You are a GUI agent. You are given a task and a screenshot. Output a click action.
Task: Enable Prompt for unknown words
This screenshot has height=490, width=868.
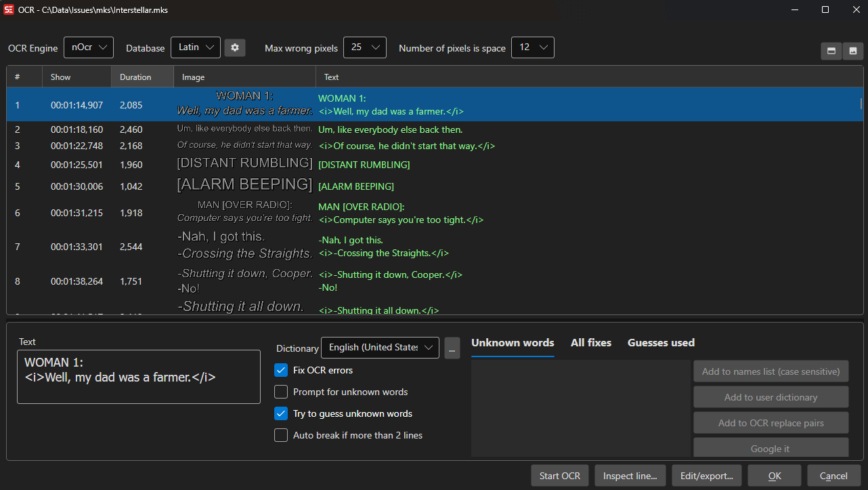click(x=281, y=392)
